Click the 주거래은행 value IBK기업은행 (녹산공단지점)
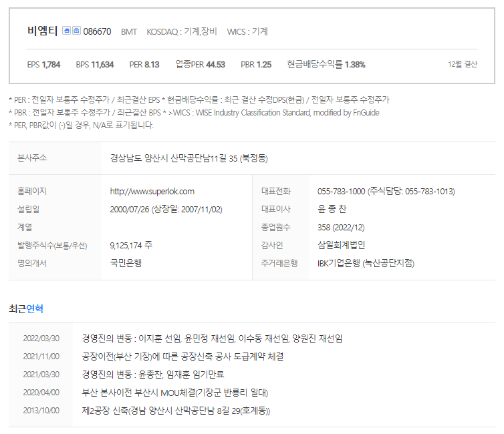504x434 pixels. (366, 264)
